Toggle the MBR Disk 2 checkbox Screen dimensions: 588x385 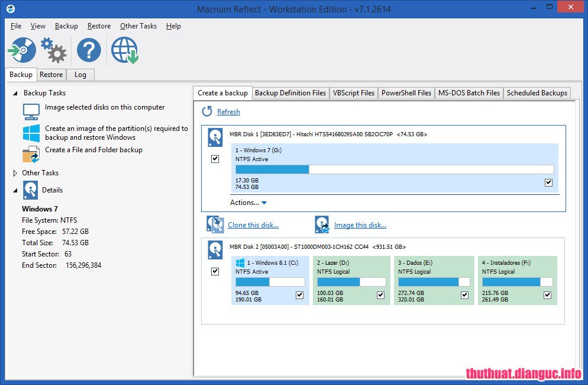click(215, 271)
